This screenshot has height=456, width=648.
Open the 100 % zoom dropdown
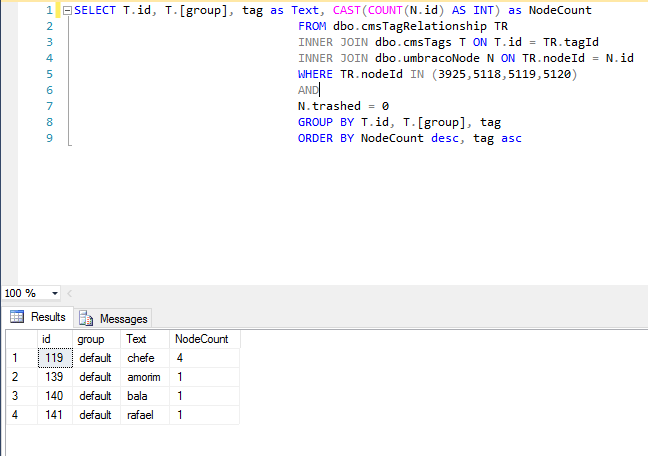click(55, 294)
